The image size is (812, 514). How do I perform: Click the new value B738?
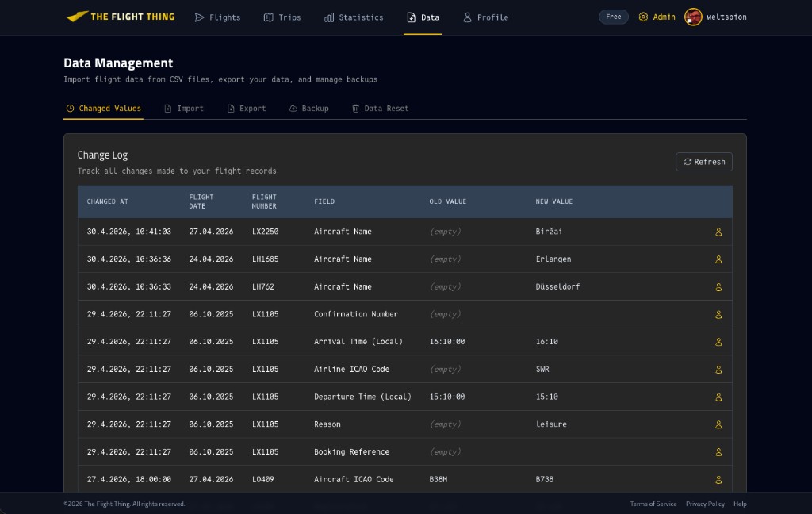(x=544, y=479)
